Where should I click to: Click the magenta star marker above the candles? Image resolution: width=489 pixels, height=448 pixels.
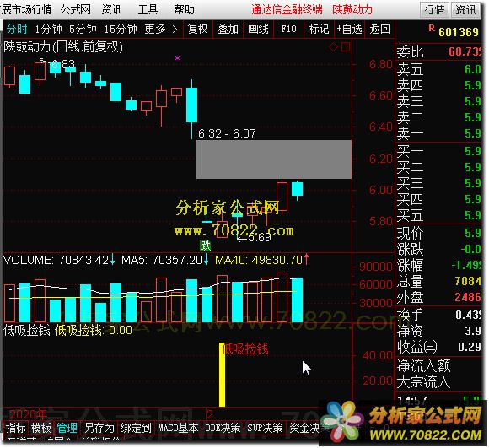tap(177, 57)
